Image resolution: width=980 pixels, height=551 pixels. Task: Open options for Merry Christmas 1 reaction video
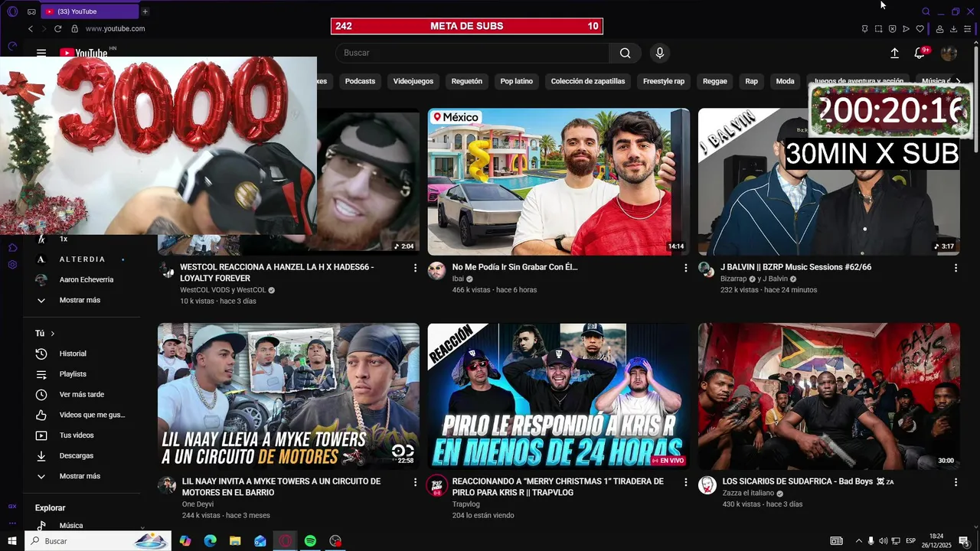pos(685,482)
